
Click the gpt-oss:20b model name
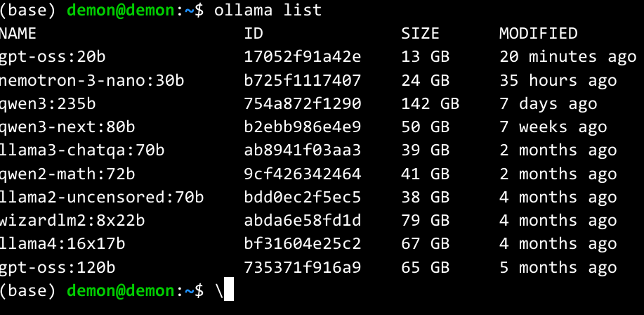click(53, 56)
